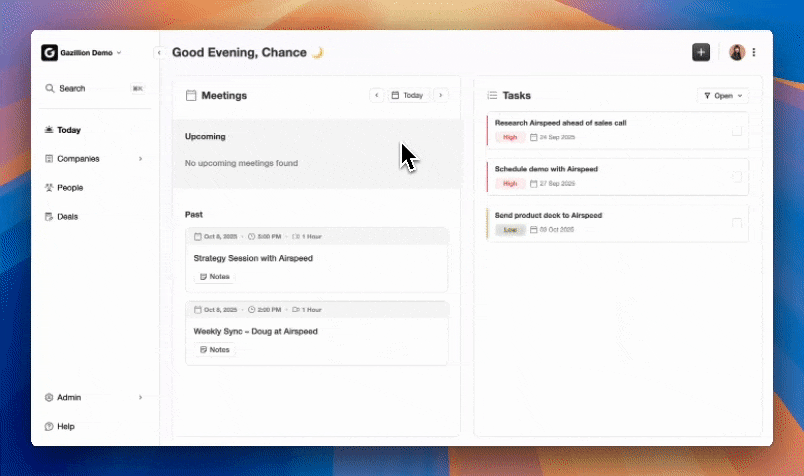
Task: Click the Today date button in Meetings
Action: (x=408, y=95)
